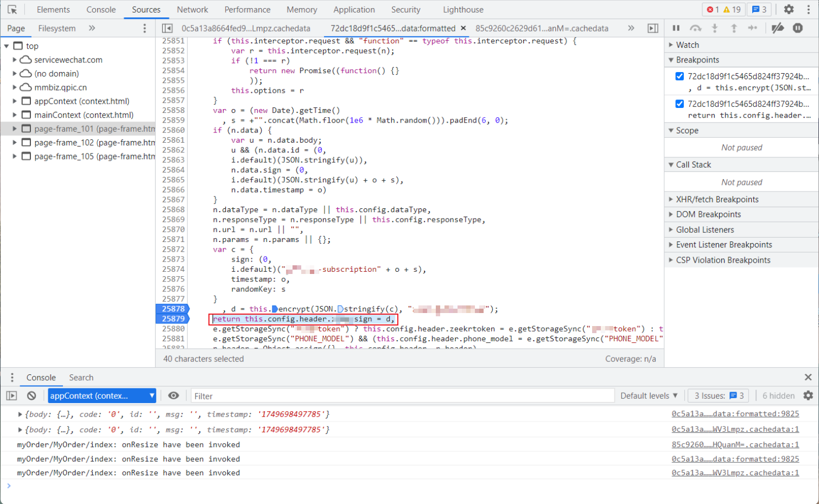This screenshot has height=504, width=819.
Task: Collapse the Breakpoints section
Action: pos(741,60)
